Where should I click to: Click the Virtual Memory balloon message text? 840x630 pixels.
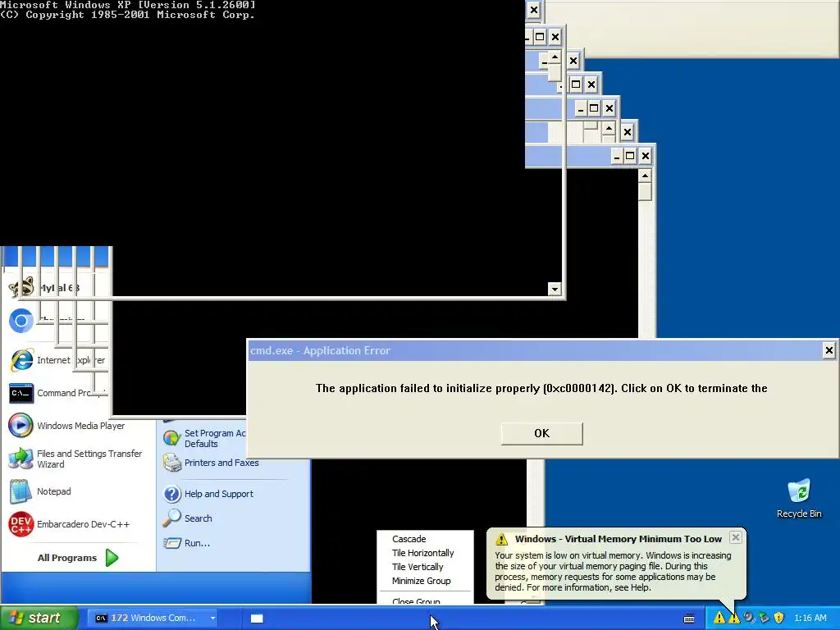pos(613,571)
